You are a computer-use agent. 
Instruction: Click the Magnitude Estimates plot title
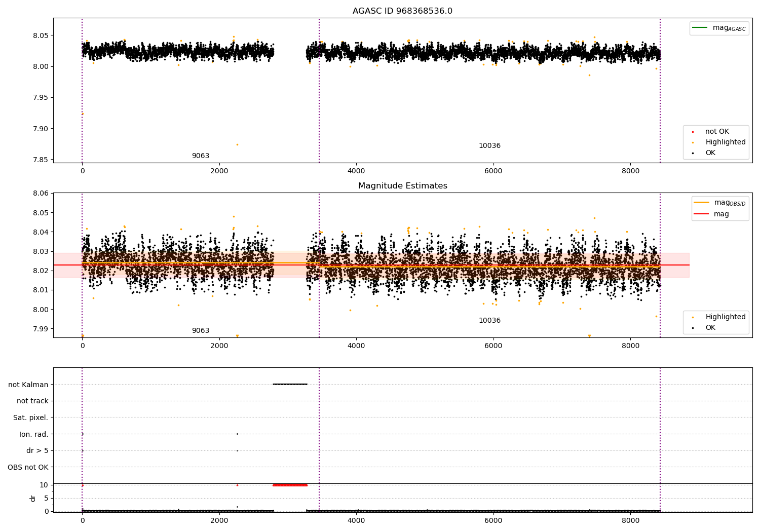[402, 186]
